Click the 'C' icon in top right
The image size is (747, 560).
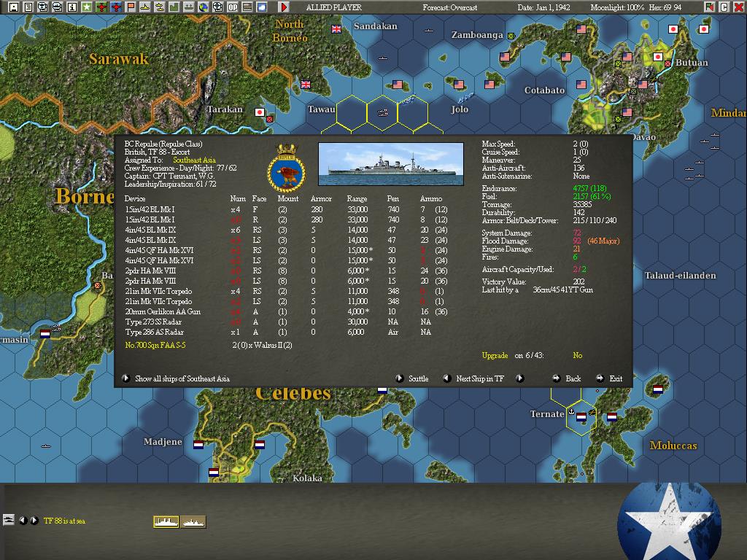tap(724, 7)
